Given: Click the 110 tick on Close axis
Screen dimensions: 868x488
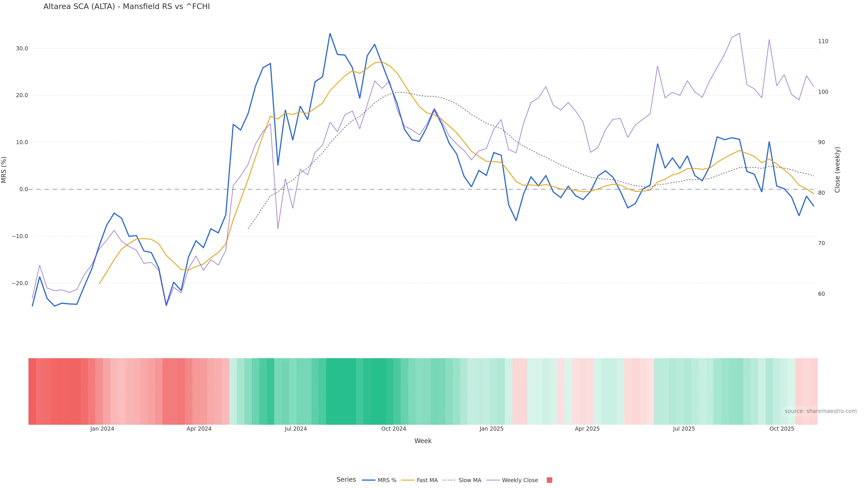Looking at the screenshot, I should tap(823, 41).
